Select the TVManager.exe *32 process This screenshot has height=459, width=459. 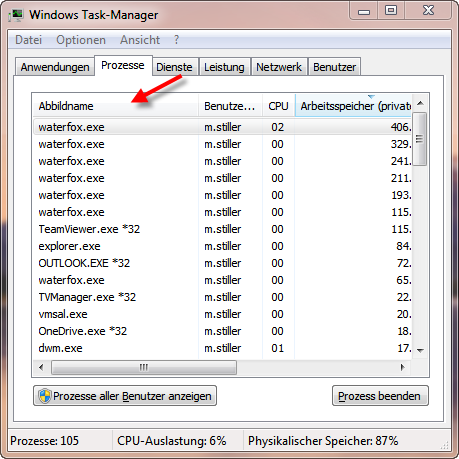pyautogui.click(x=222, y=297)
